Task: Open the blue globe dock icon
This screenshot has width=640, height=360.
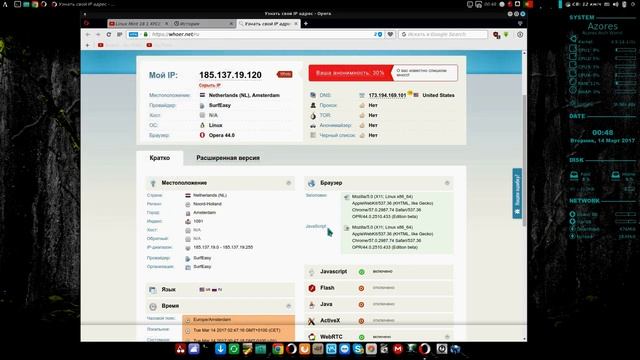Action: (x=455, y=349)
